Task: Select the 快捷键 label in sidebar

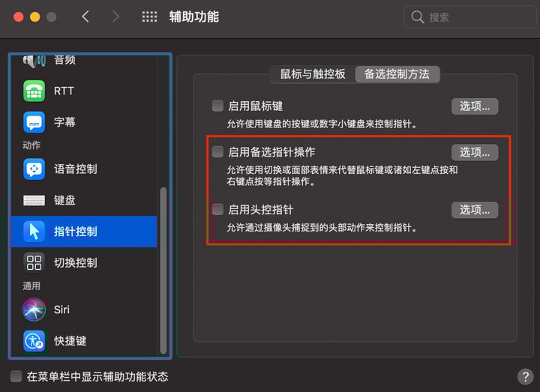Action: click(70, 341)
